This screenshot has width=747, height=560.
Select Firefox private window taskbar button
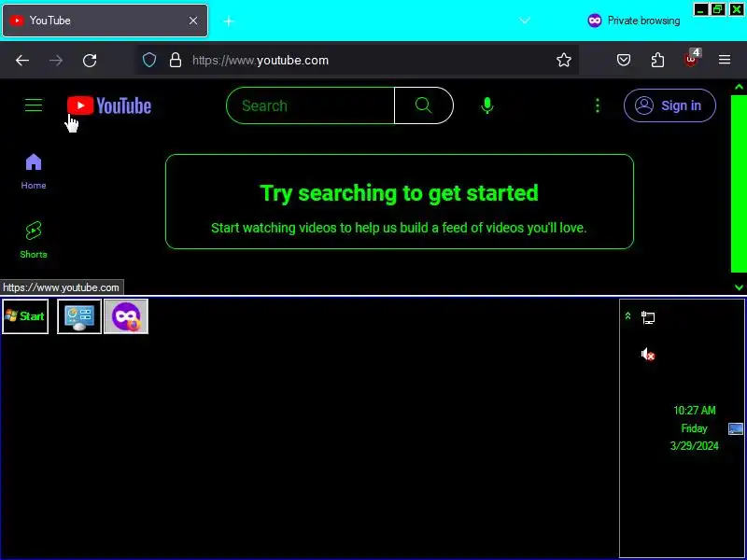coord(126,316)
